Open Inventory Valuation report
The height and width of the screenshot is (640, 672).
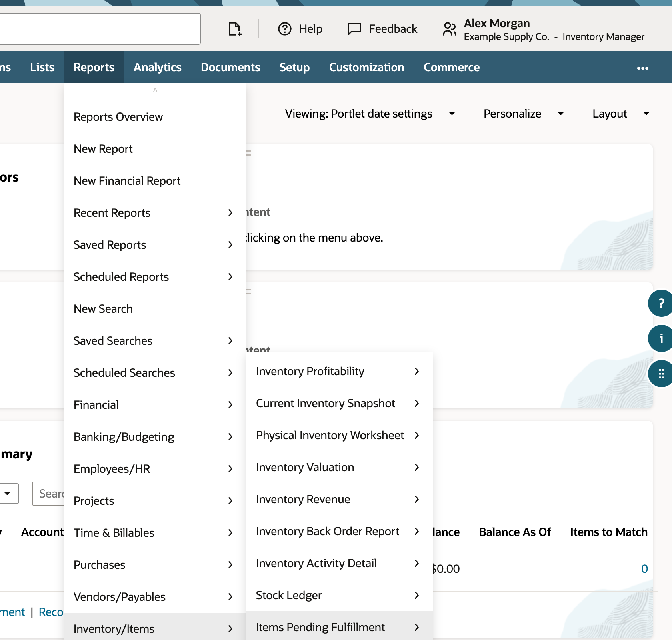339,467
